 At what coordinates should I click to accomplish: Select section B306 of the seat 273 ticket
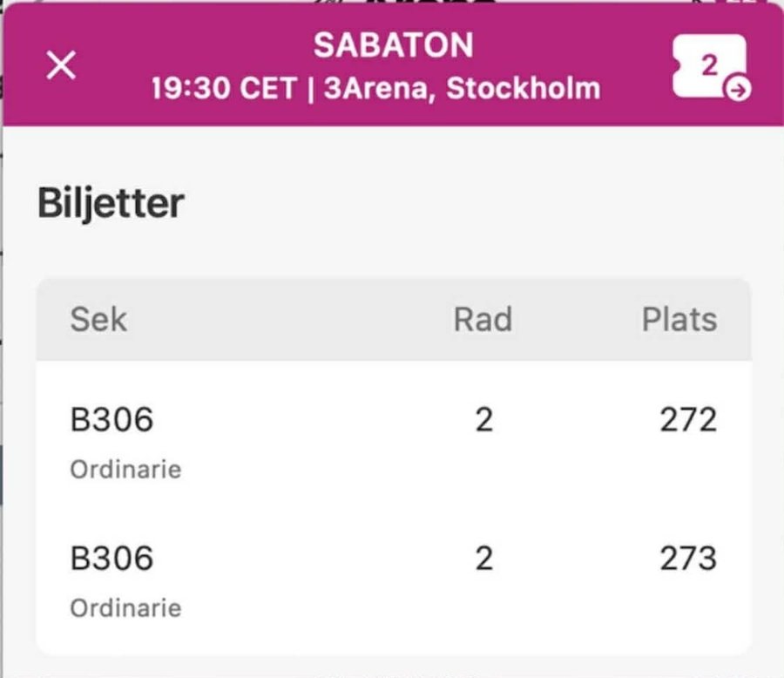point(112,558)
